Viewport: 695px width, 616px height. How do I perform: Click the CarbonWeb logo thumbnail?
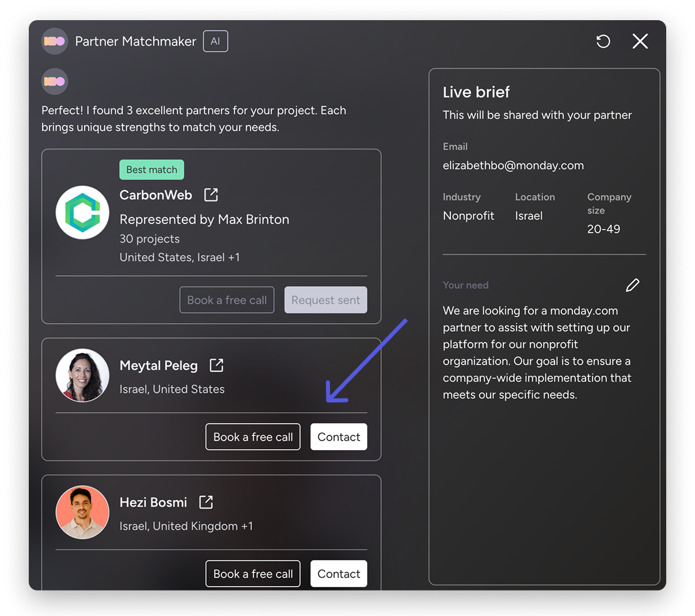tap(82, 212)
